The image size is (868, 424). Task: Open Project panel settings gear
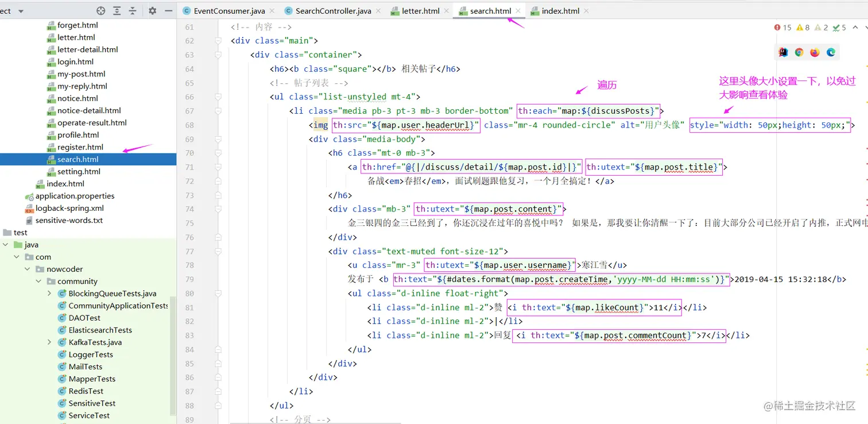pos(152,10)
